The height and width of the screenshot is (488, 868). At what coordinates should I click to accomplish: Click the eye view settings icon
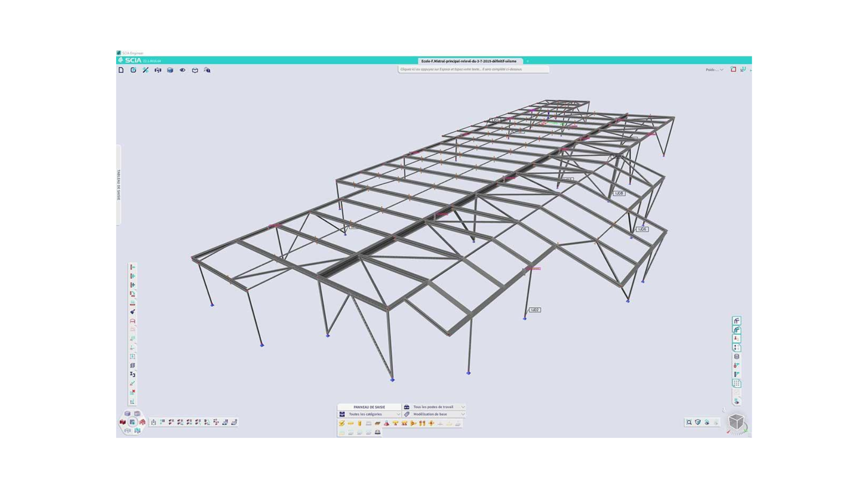pos(183,70)
